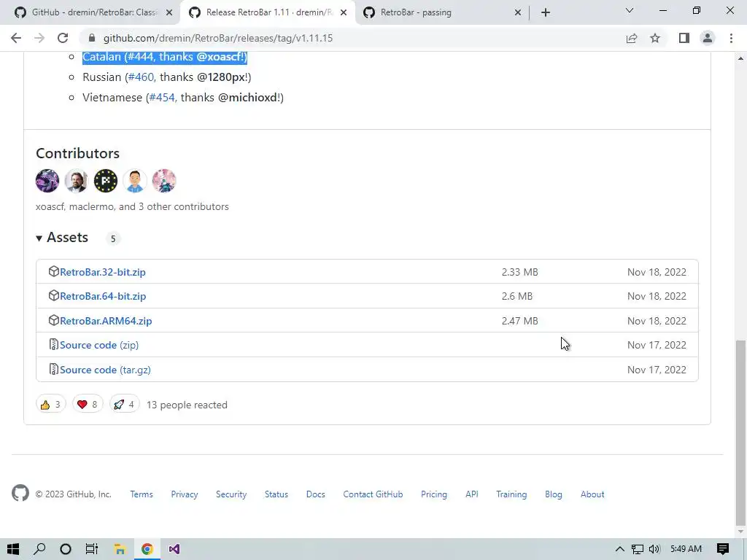
Task: Open the API footer link
Action: coord(472,494)
